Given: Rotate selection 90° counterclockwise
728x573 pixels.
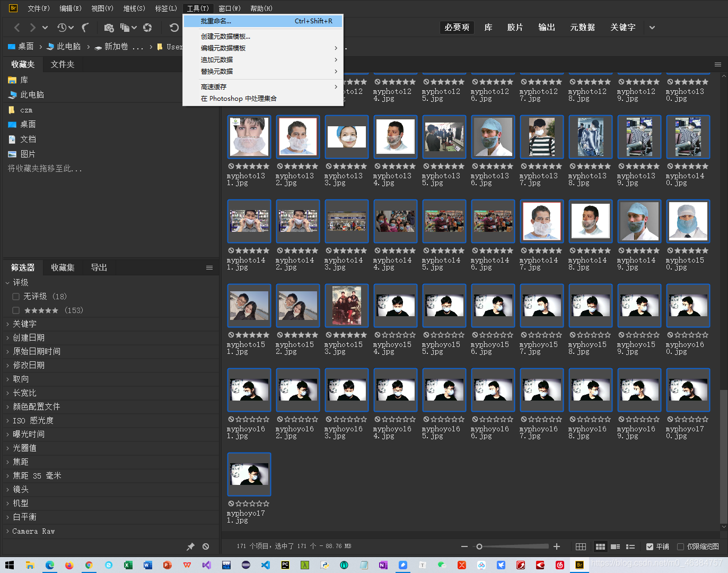Looking at the screenshot, I should click(x=174, y=28).
